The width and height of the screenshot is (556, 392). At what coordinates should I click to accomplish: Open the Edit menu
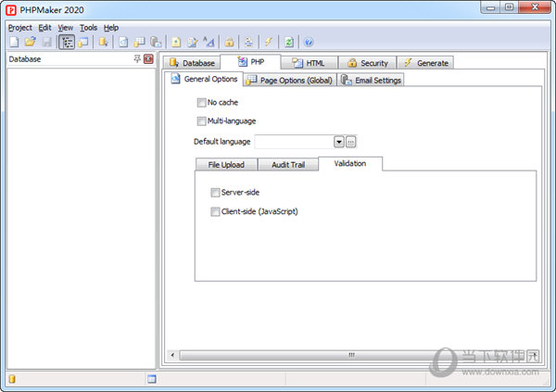pyautogui.click(x=44, y=28)
